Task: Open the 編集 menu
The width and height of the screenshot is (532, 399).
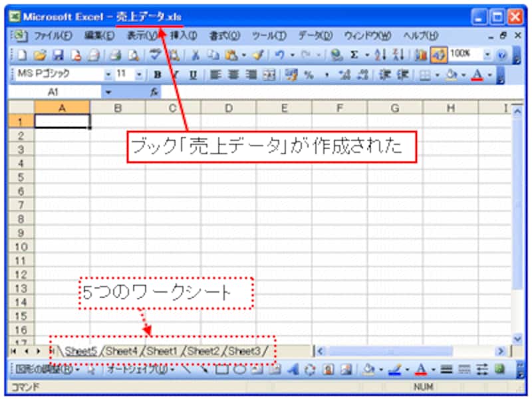Action: [x=99, y=36]
